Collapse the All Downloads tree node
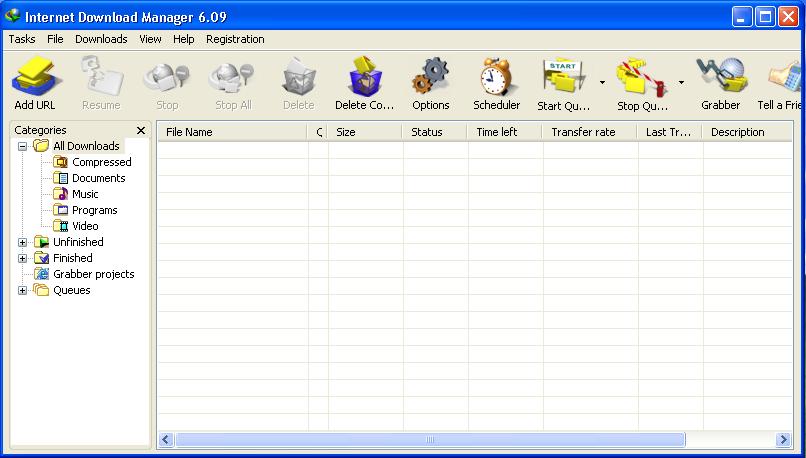 point(23,146)
